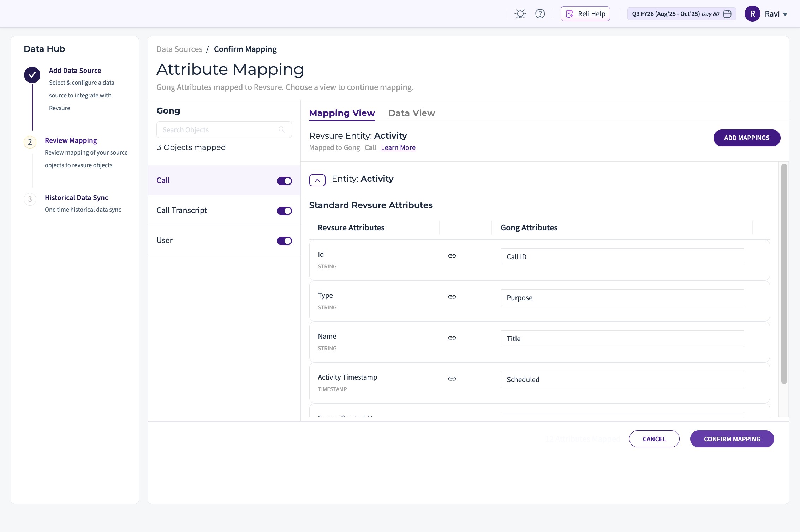The image size is (800, 532).
Task: Click the Confirm Mapping button
Action: [x=732, y=439]
